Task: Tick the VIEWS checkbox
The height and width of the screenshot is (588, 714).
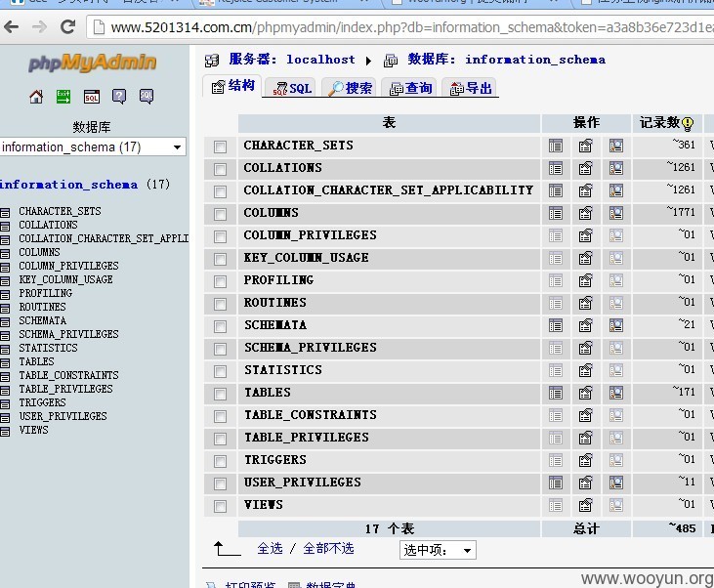Action: pyautogui.click(x=221, y=506)
